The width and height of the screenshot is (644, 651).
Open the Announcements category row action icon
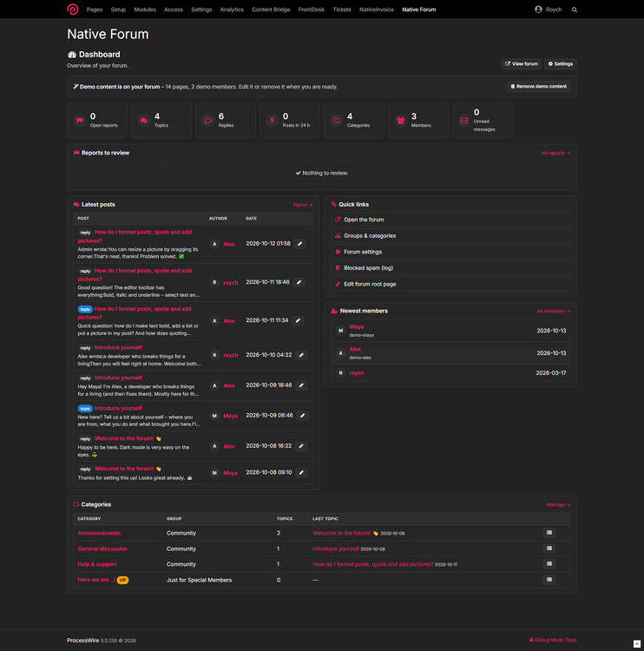point(549,533)
